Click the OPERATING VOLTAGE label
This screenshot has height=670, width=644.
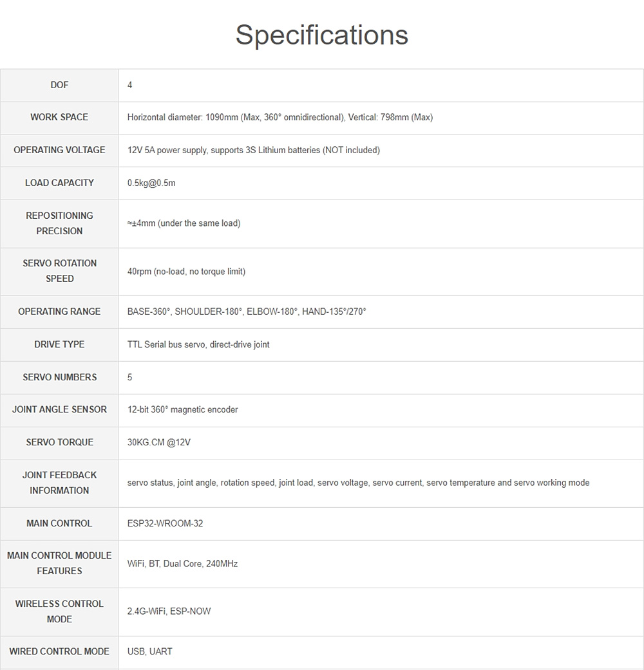point(59,150)
